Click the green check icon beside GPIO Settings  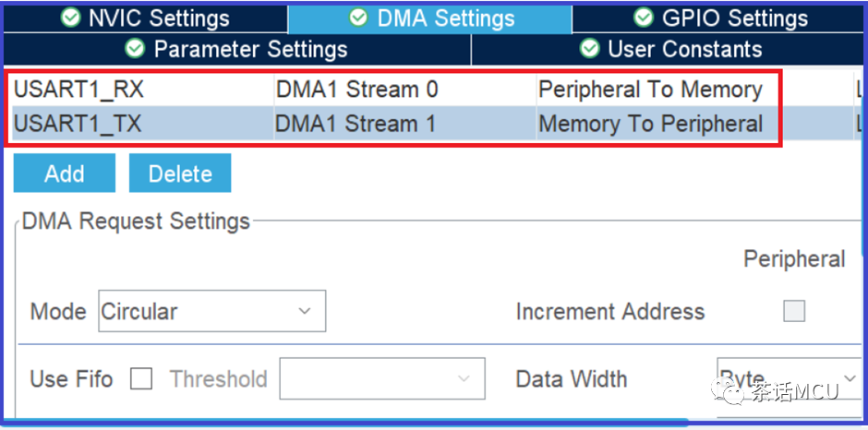644,18
